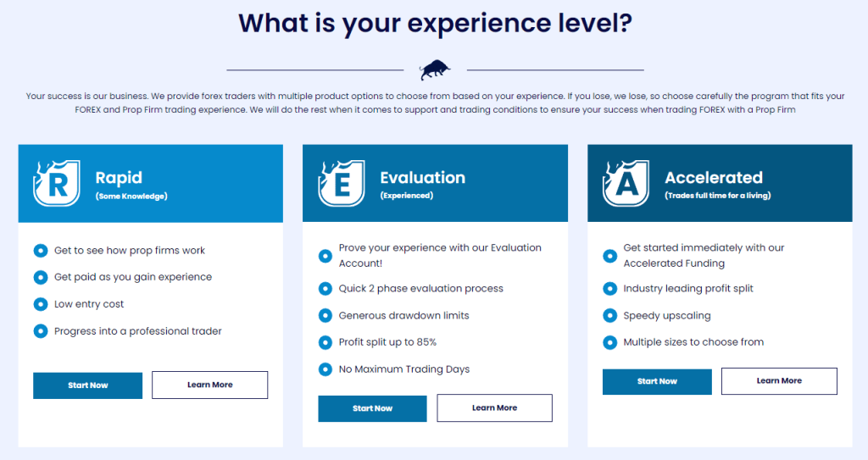The height and width of the screenshot is (460, 868).
Task: Open Learn More for the Rapid program
Action: click(210, 385)
